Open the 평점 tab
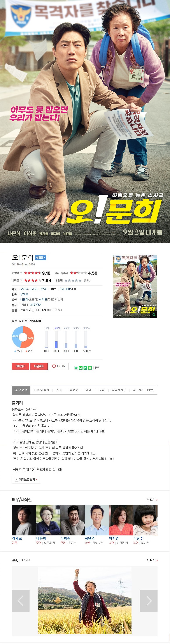 [88, 390]
